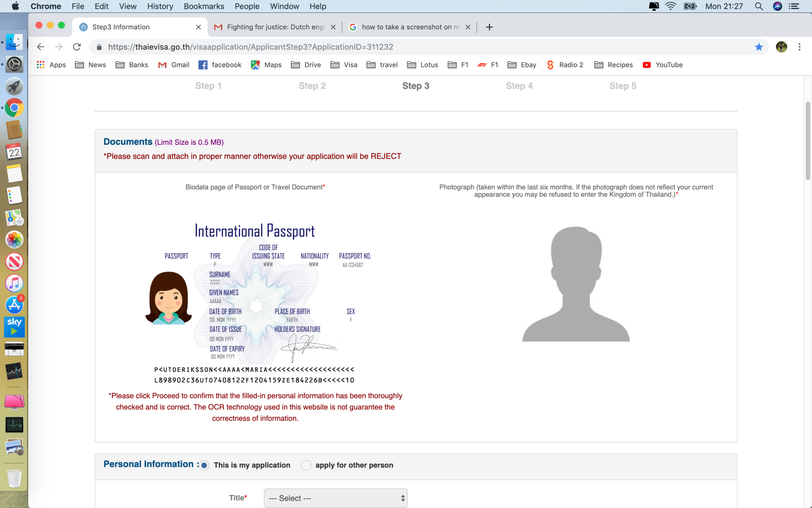Open the Gmail bookmark
Screen dimensions: 812x508
[174, 65]
